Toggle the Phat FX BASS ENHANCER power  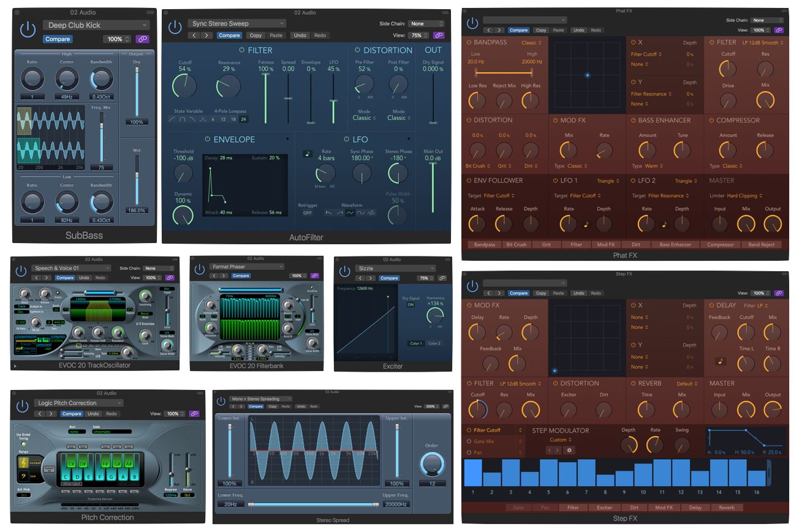633,120
